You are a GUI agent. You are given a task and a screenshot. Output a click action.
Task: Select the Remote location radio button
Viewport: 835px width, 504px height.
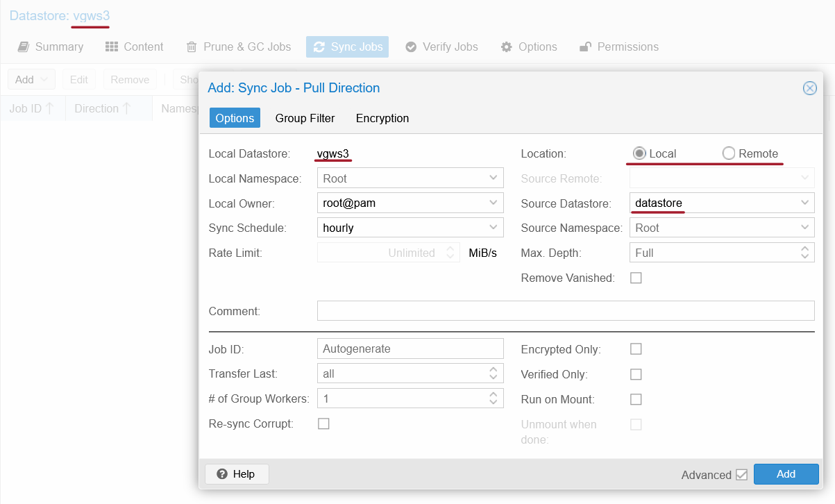click(729, 153)
